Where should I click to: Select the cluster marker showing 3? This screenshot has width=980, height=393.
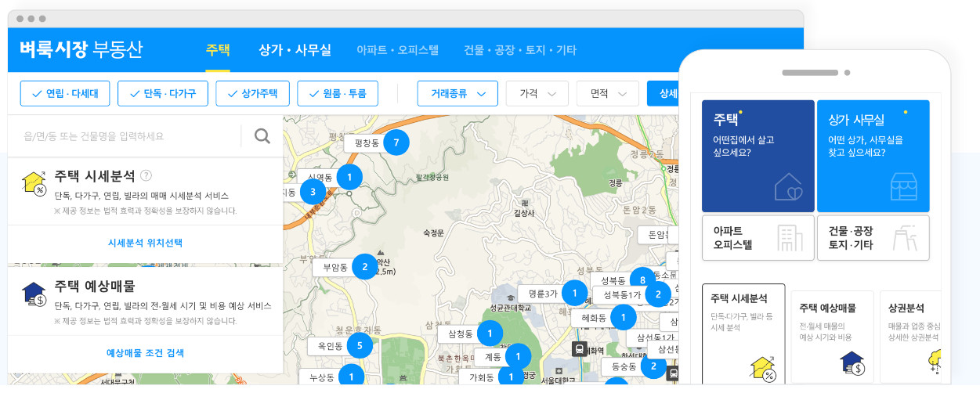coord(313,191)
